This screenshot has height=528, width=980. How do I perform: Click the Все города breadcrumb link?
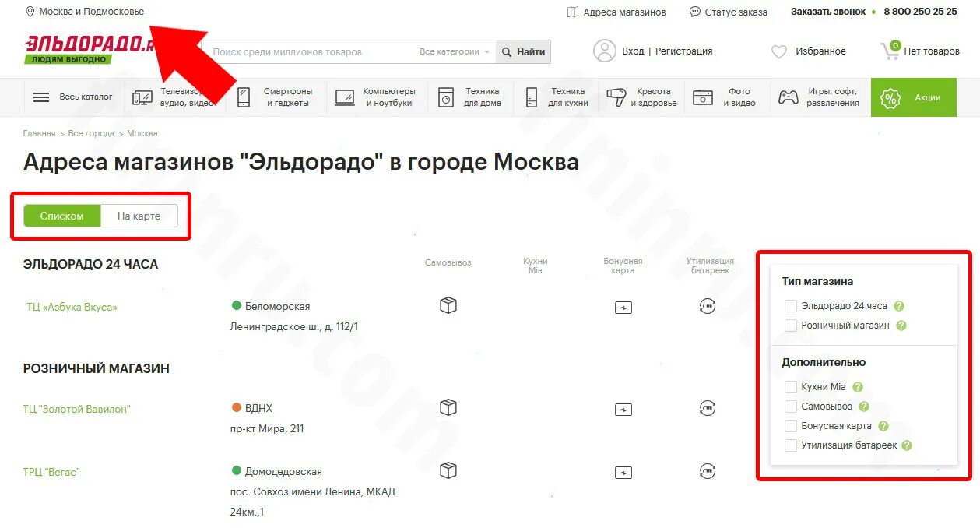91,133
